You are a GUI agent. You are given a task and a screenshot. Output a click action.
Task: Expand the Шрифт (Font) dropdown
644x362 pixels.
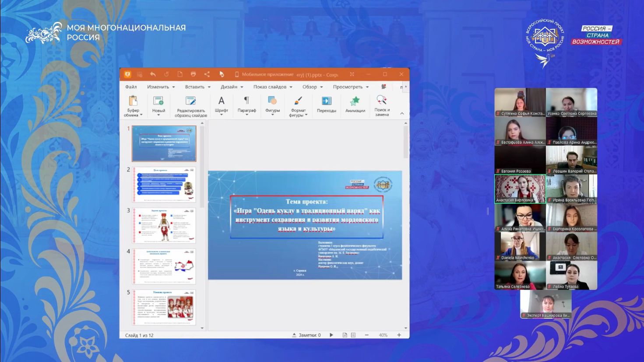pos(222,115)
